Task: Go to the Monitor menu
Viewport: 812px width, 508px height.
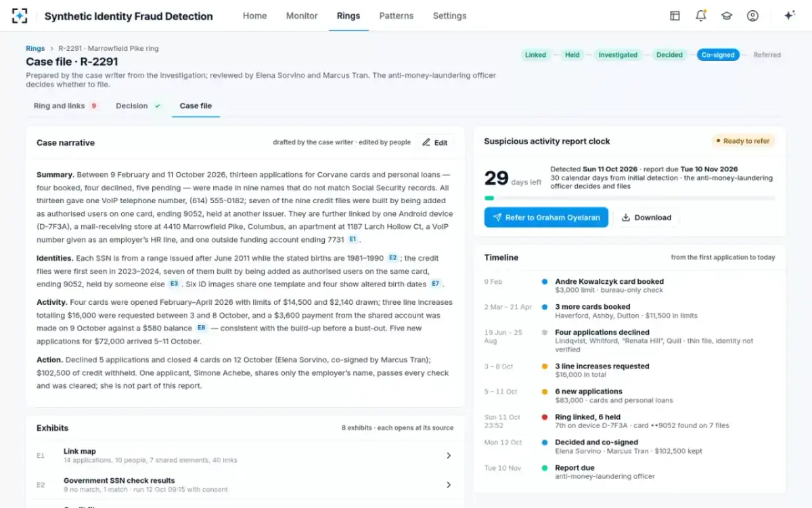Action: (302, 16)
